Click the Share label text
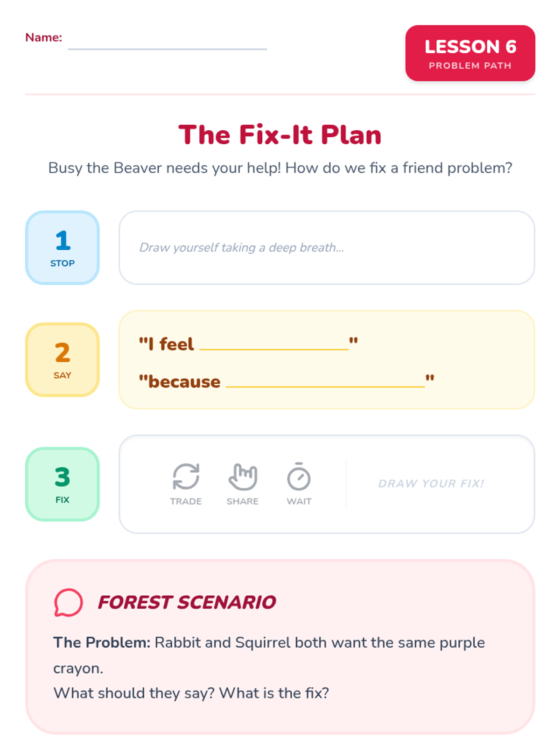560x747 pixels. (x=243, y=501)
